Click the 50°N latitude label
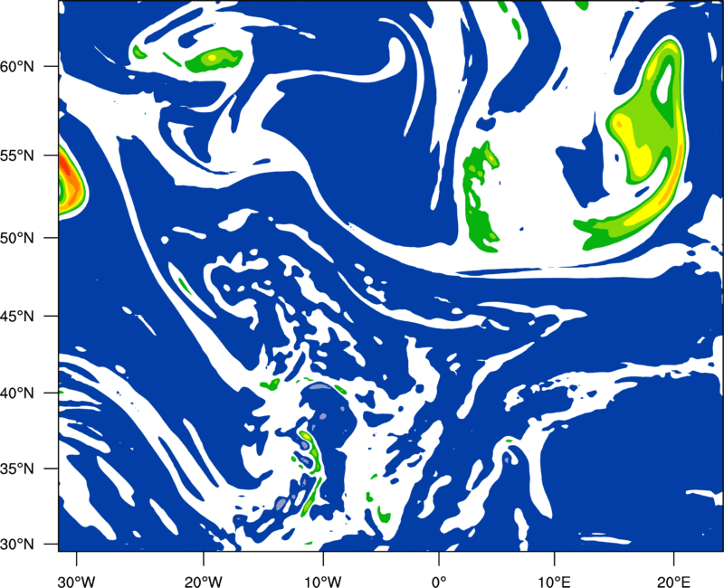The width and height of the screenshot is (724, 588). click(x=17, y=238)
